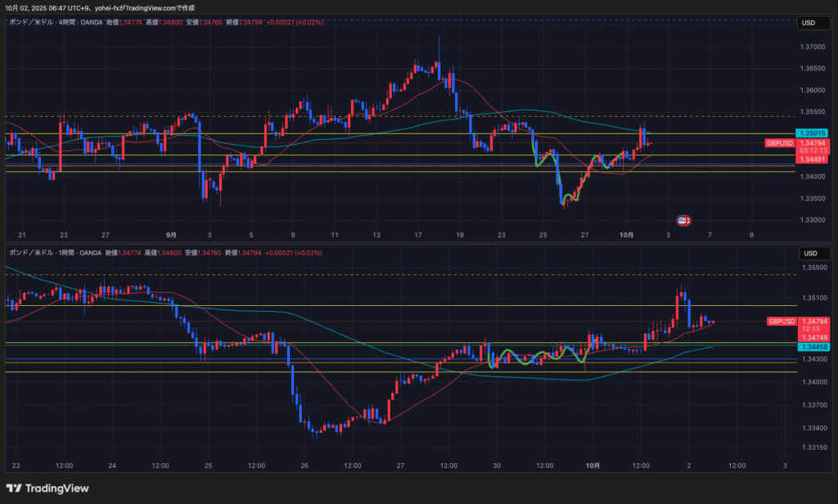Select the red 1.34491 price label
This screenshot has height=504, width=838.
(813, 160)
